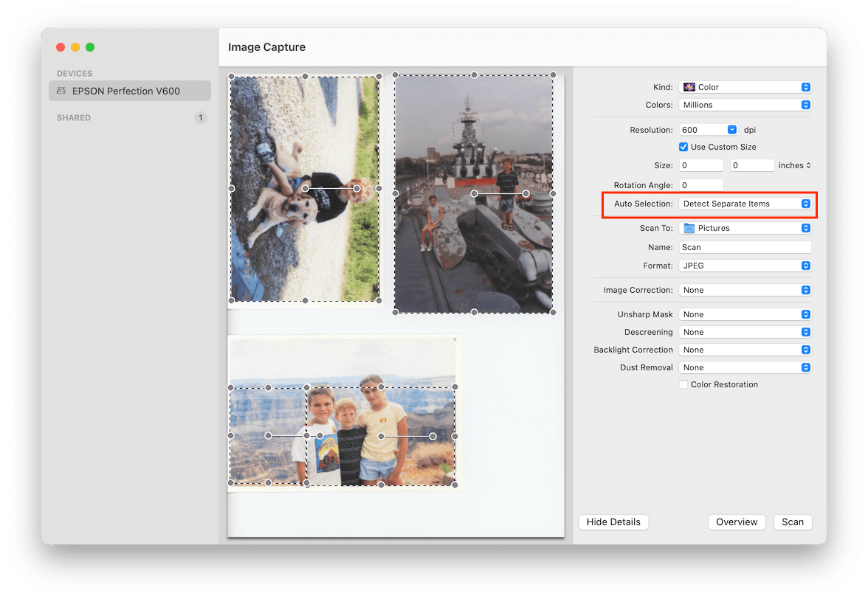Image resolution: width=868 pixels, height=599 pixels.
Task: Click the Hide Details button
Action: [613, 522]
